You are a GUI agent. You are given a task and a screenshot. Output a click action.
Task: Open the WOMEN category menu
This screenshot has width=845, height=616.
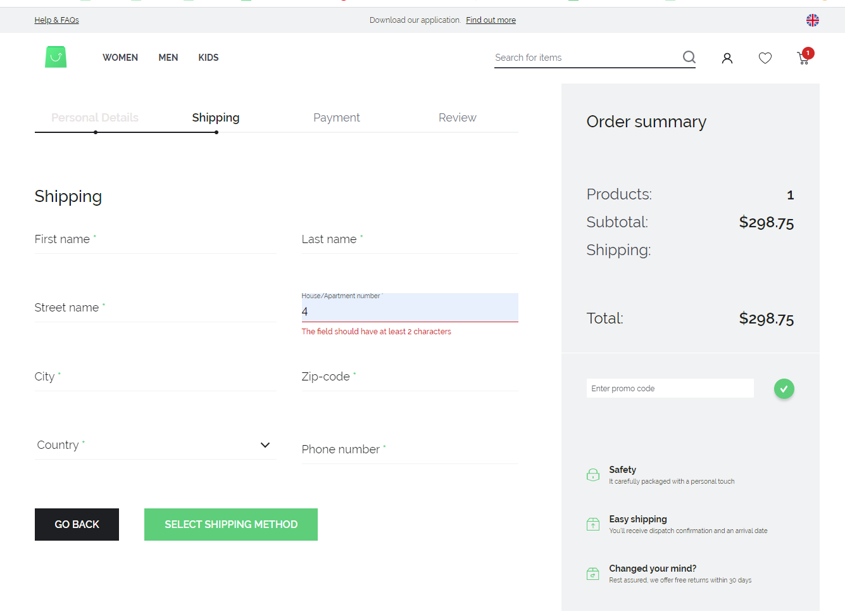click(120, 57)
